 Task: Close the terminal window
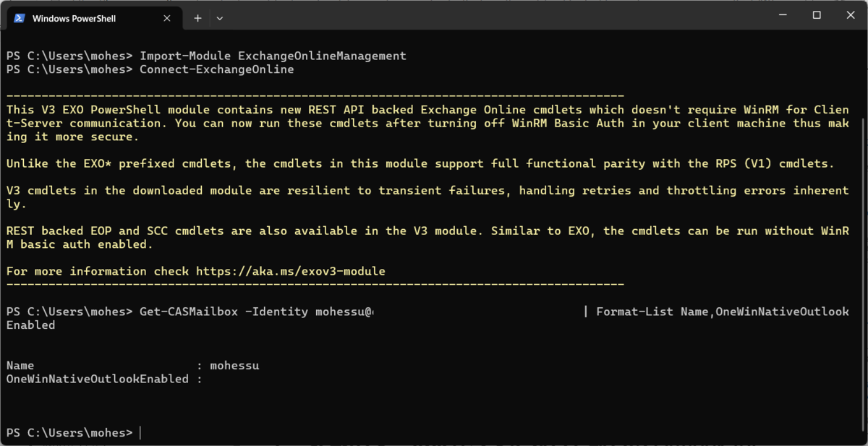coord(850,15)
